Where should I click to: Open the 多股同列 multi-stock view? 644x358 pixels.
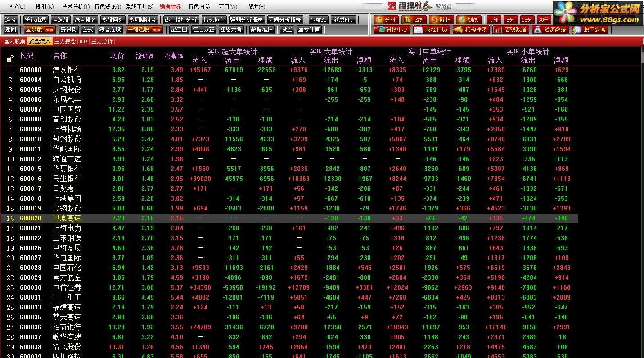[113, 20]
